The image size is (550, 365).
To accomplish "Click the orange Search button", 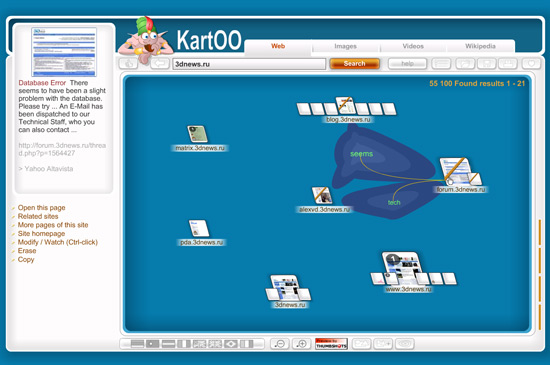I will click(x=355, y=63).
